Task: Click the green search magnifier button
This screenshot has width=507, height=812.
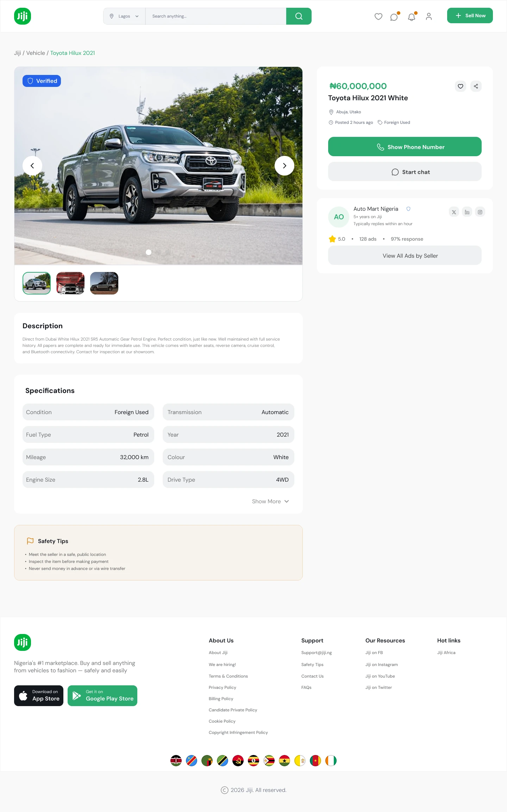Action: [x=299, y=16]
